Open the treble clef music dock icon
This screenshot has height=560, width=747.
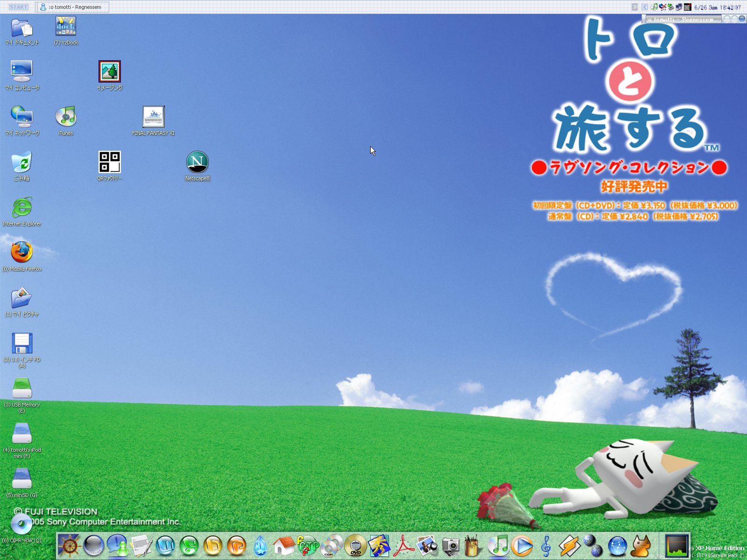click(546, 546)
